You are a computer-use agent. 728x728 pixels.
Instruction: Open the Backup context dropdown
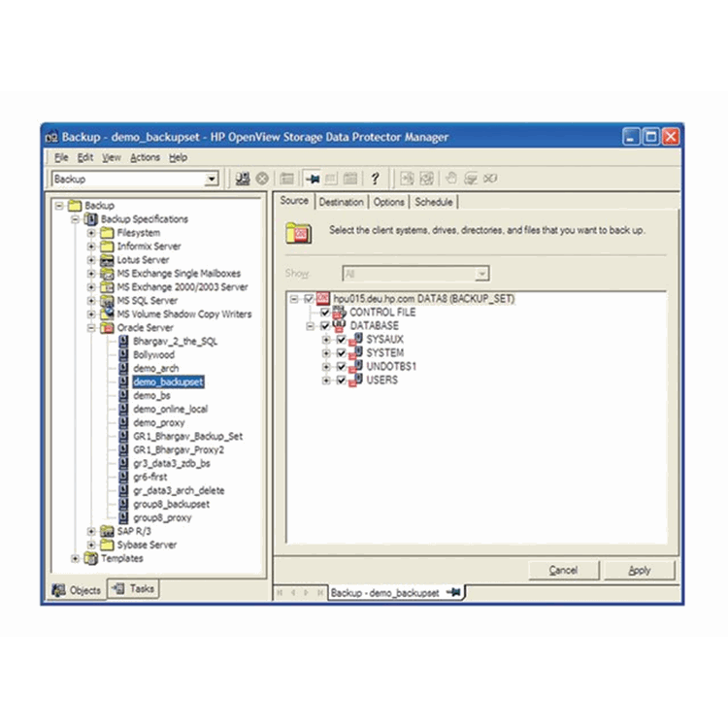click(212, 179)
